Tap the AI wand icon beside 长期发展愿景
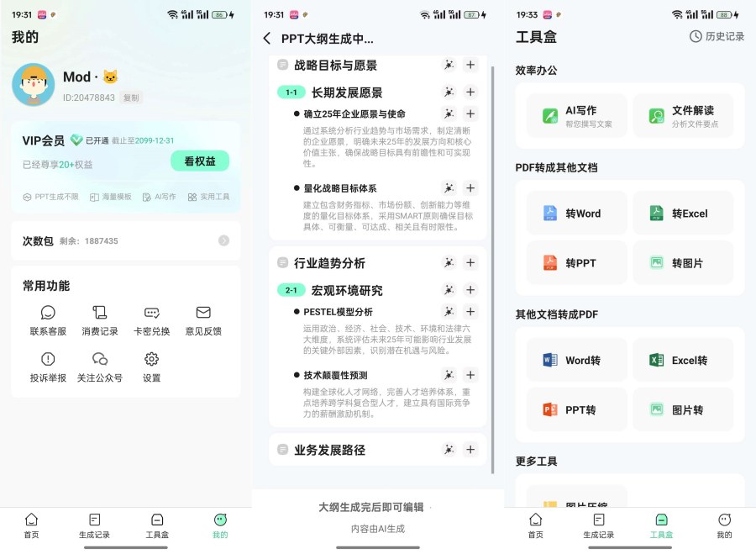Screen dimensions: 756x554 point(449,92)
